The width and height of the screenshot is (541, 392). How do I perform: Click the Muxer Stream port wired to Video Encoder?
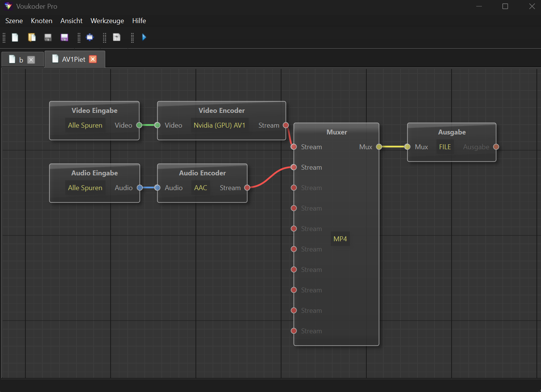click(294, 147)
